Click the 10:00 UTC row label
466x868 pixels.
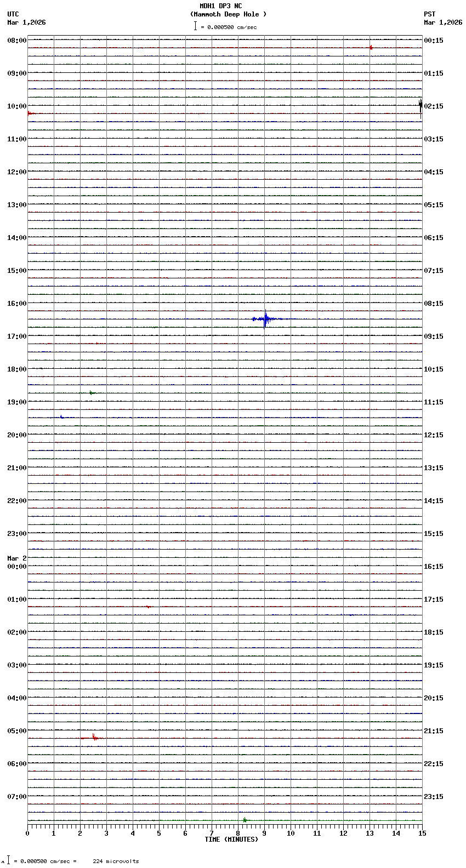(x=16, y=106)
